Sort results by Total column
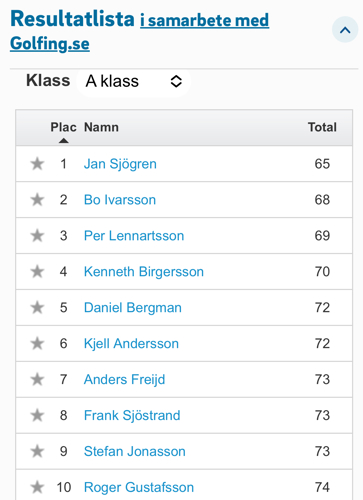The image size is (363, 500). tap(322, 127)
